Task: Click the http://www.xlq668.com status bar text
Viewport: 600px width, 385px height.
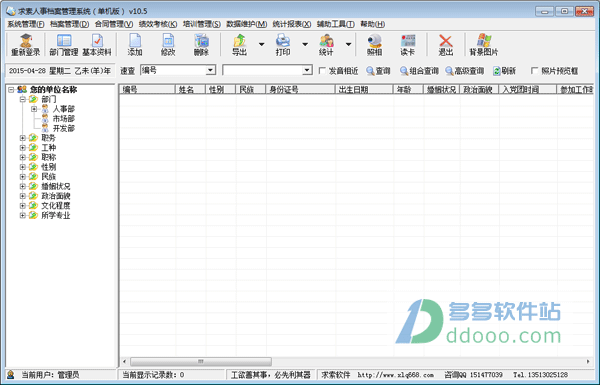Action: 396,375
